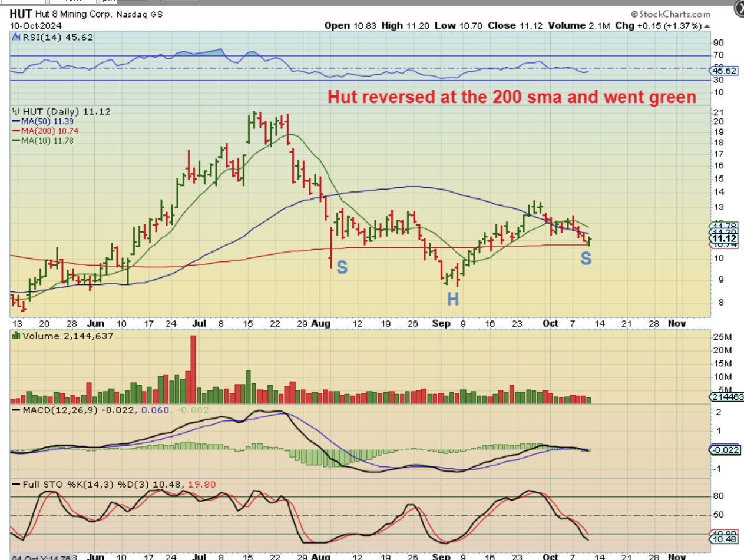This screenshot has height=560, width=744.
Task: Click the blue H head label
Action: tap(452, 299)
